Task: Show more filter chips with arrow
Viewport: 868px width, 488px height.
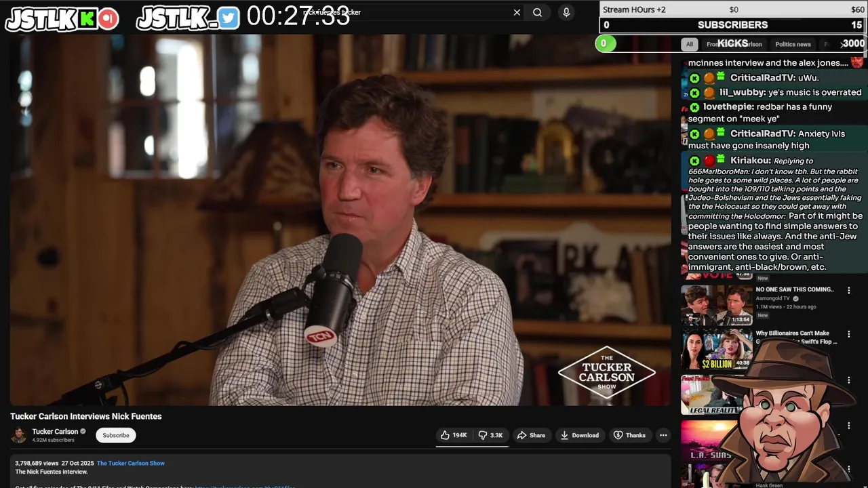Action: (x=843, y=44)
